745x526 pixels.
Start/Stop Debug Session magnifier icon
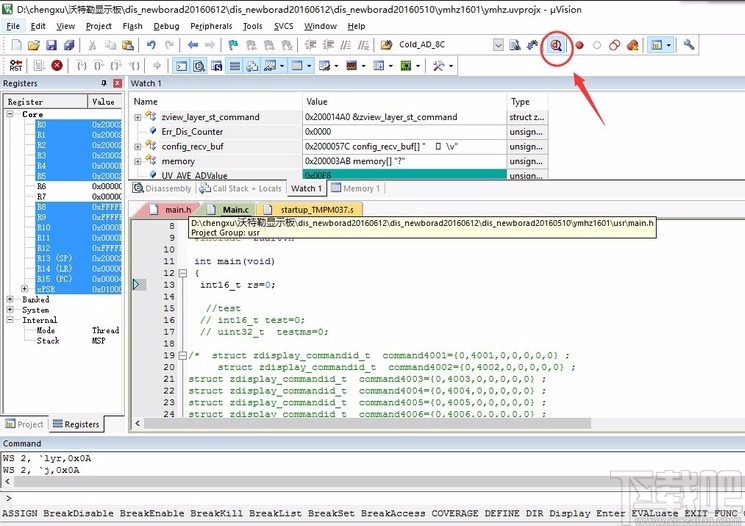tap(556, 45)
